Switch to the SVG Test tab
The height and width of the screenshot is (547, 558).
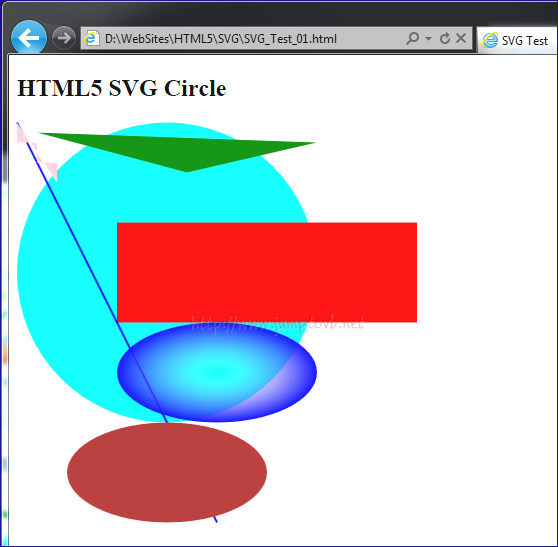518,41
